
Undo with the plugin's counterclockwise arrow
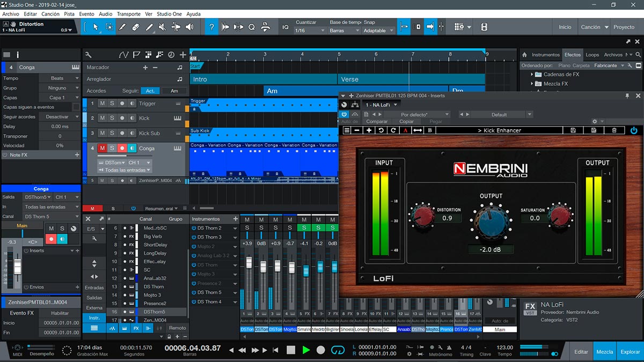381,130
